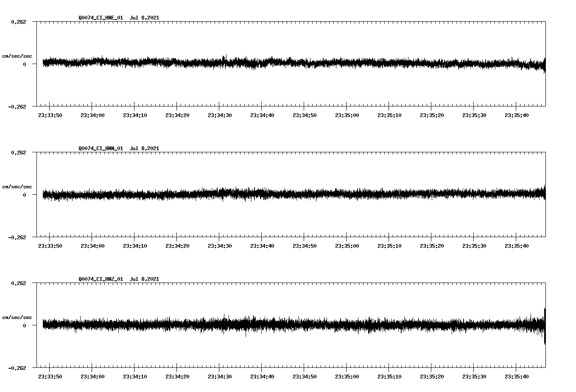
Task: Click the 23:35:40 time label under HNZ trace
Action: click(517, 375)
